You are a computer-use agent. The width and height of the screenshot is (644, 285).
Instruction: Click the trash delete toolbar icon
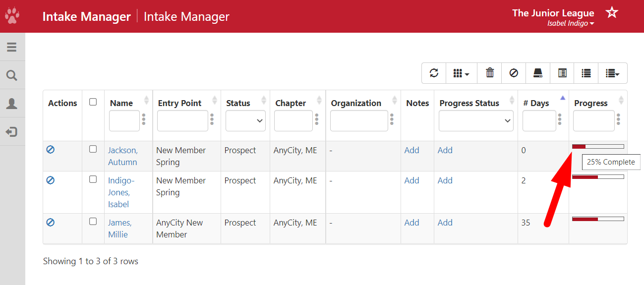tap(490, 73)
